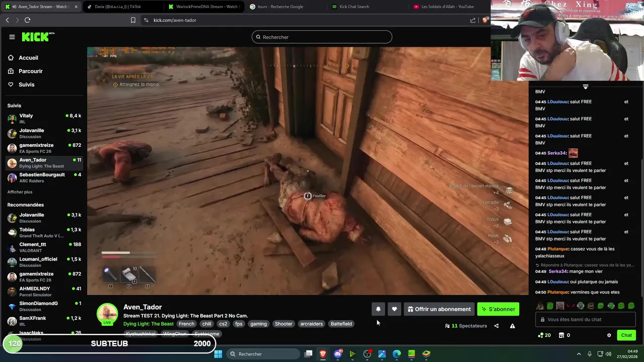Open Brave browser taskbar icon

pos(323,354)
